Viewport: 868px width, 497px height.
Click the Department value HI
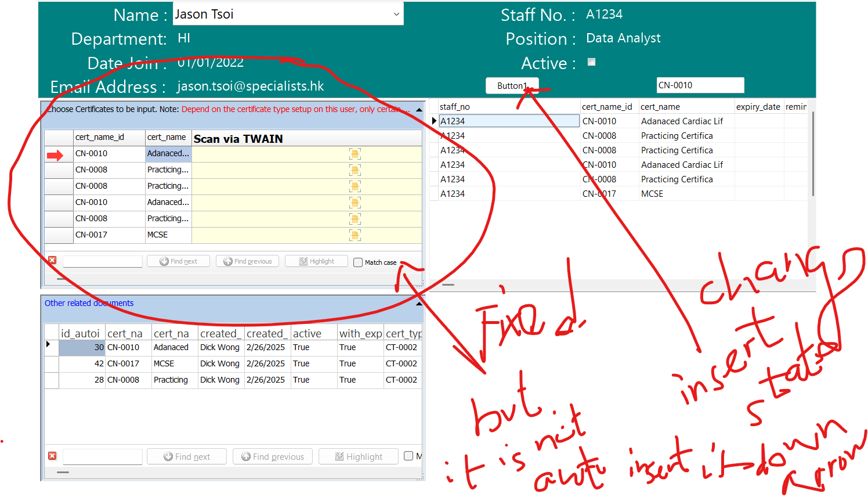point(184,38)
